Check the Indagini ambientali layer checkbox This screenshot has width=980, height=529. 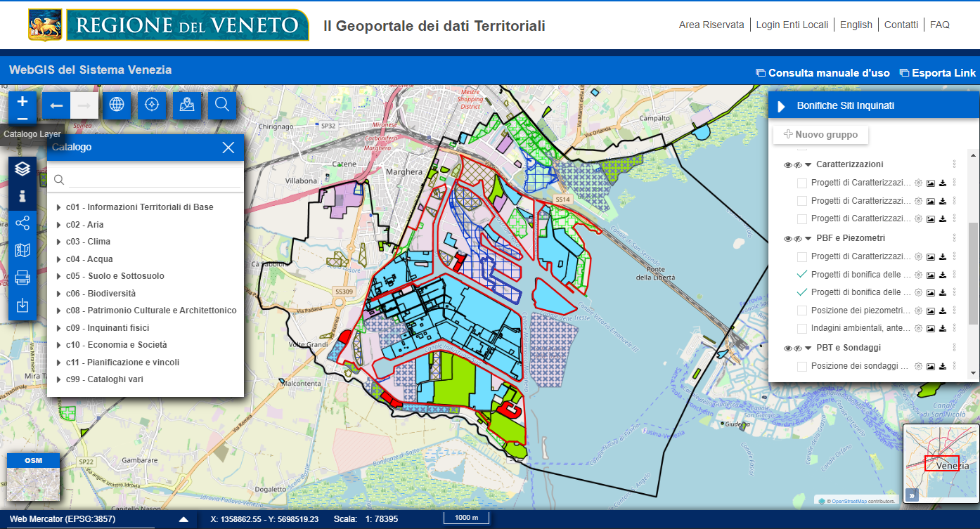pos(802,328)
